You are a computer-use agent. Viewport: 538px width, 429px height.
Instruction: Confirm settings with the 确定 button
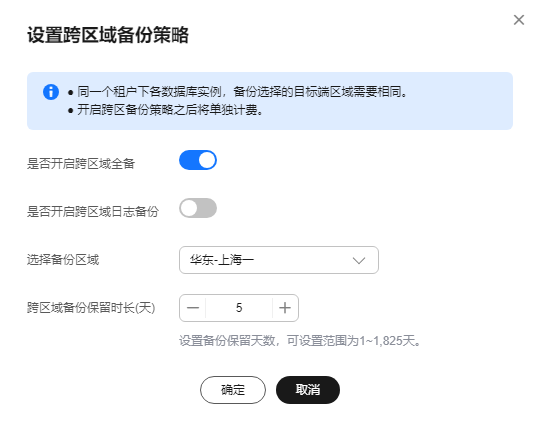pos(233,390)
